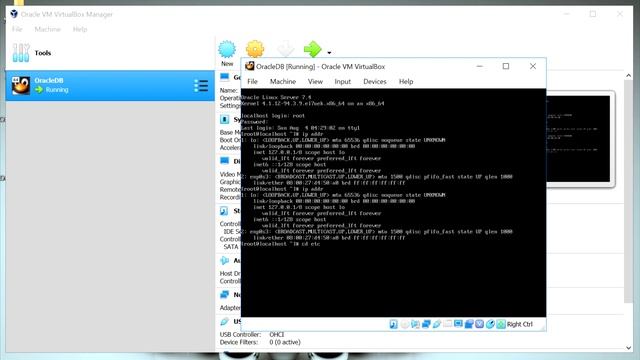Click VirtualBox Manager title bar logo icon
Screen dimensions: 640x360
[x=14, y=14]
